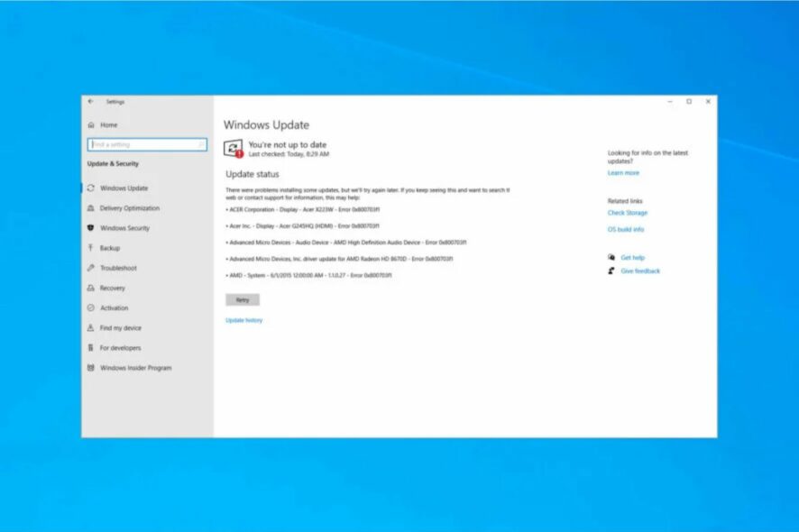This screenshot has height=532, width=799.
Task: Click the Give feedback link
Action: tap(640, 271)
